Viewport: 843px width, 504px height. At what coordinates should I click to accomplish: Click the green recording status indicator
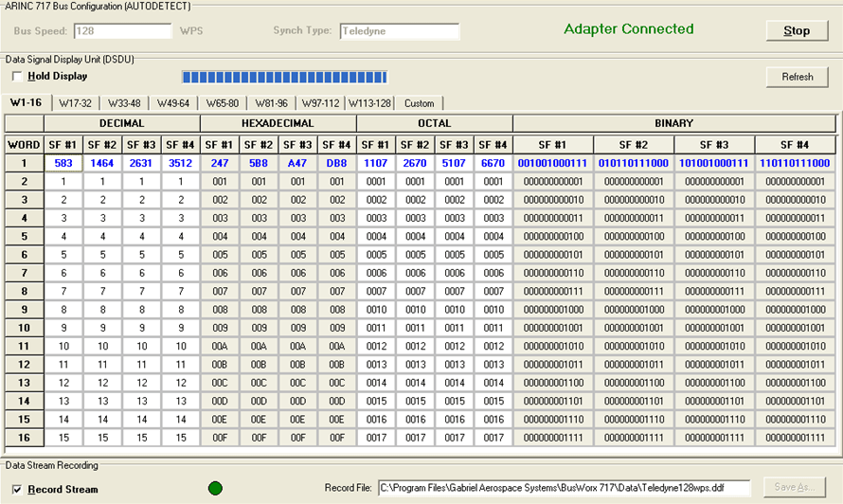216,488
